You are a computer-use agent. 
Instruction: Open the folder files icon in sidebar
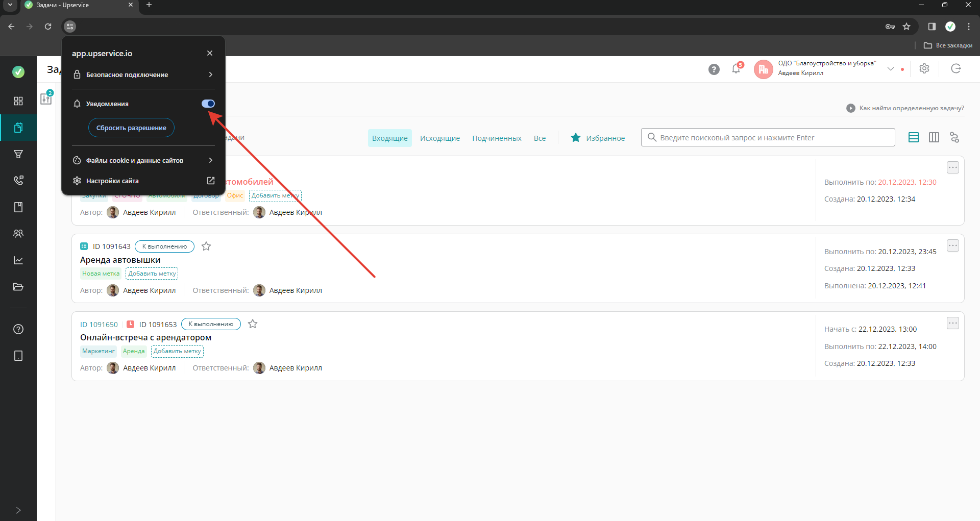coord(18,287)
